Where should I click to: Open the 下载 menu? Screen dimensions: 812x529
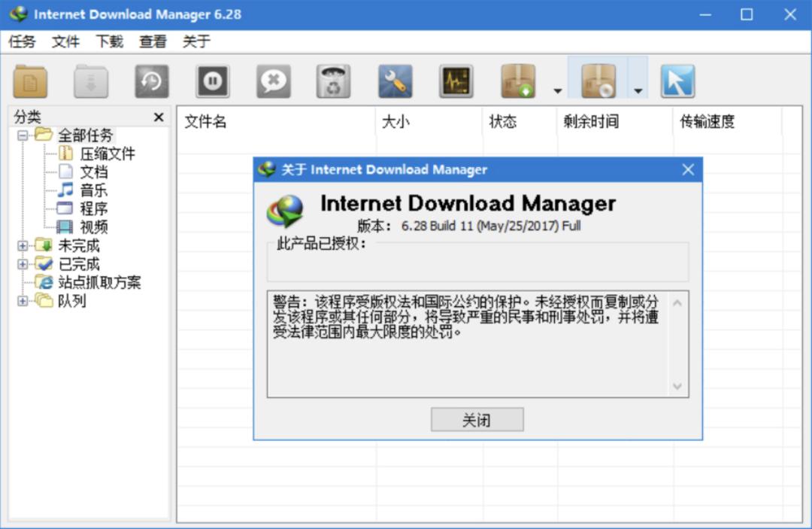click(109, 41)
